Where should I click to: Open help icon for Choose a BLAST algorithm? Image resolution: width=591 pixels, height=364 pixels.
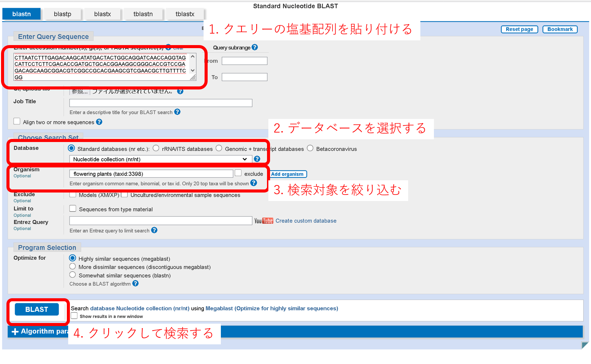pyautogui.click(x=135, y=283)
